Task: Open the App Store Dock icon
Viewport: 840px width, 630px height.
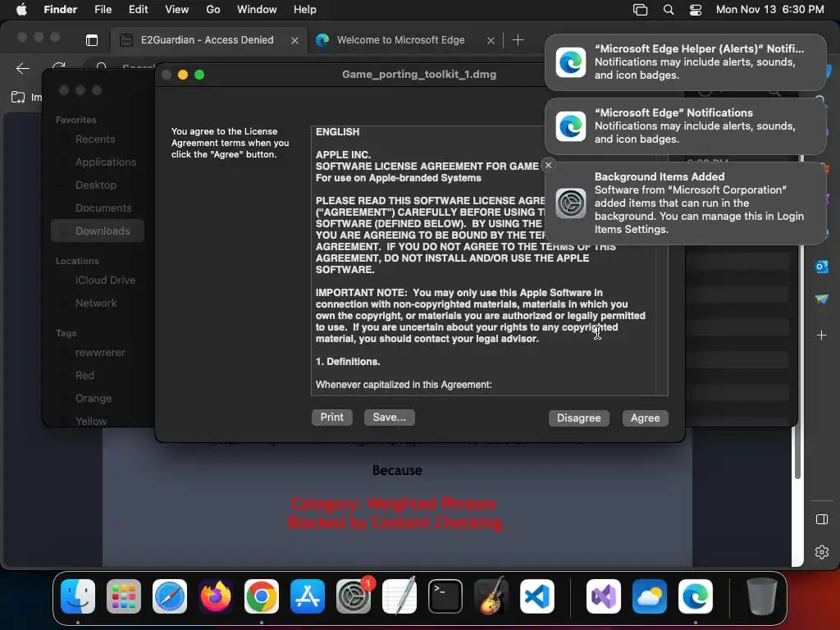Action: pyautogui.click(x=308, y=596)
